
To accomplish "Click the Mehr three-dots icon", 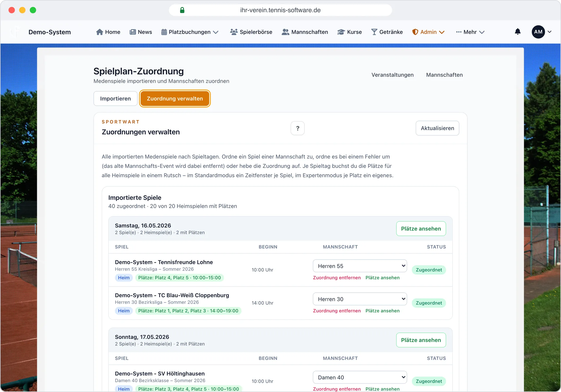I will coord(459,32).
